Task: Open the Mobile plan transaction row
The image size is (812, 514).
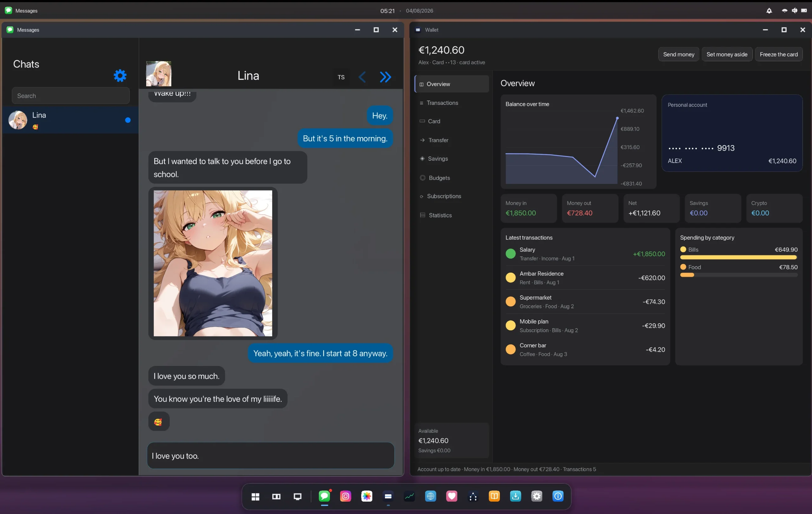Action: point(585,326)
